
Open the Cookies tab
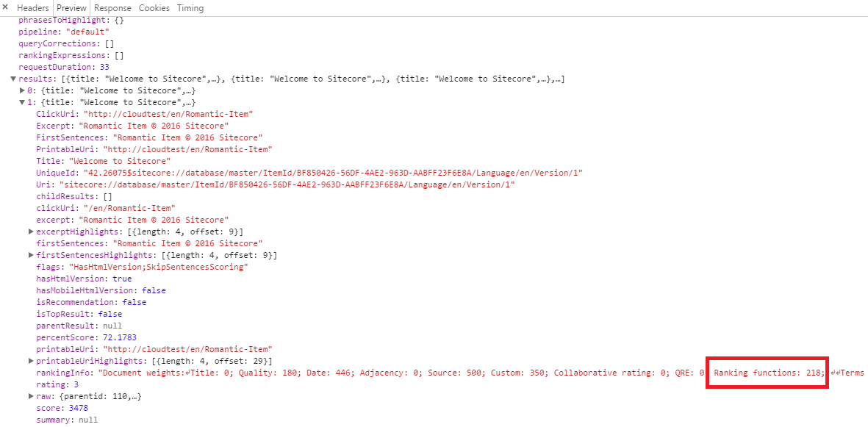point(154,8)
